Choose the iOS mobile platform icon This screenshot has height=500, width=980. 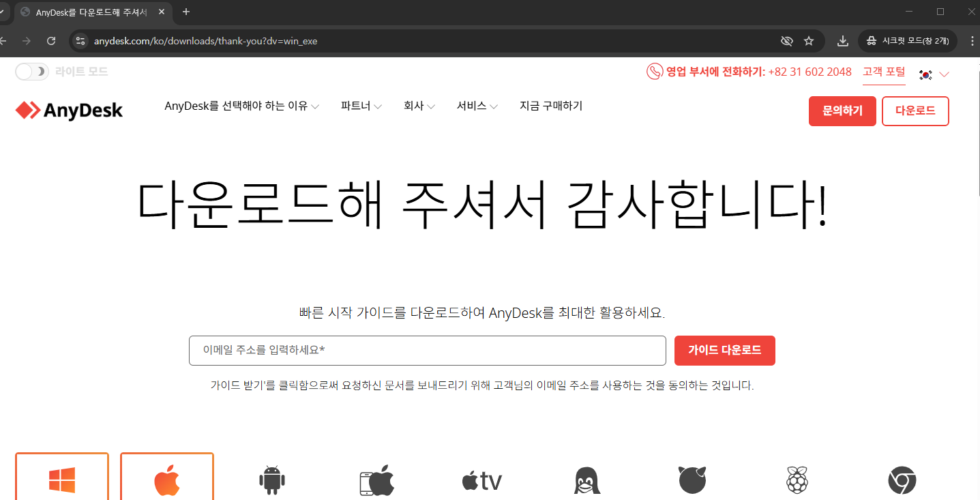(376, 480)
